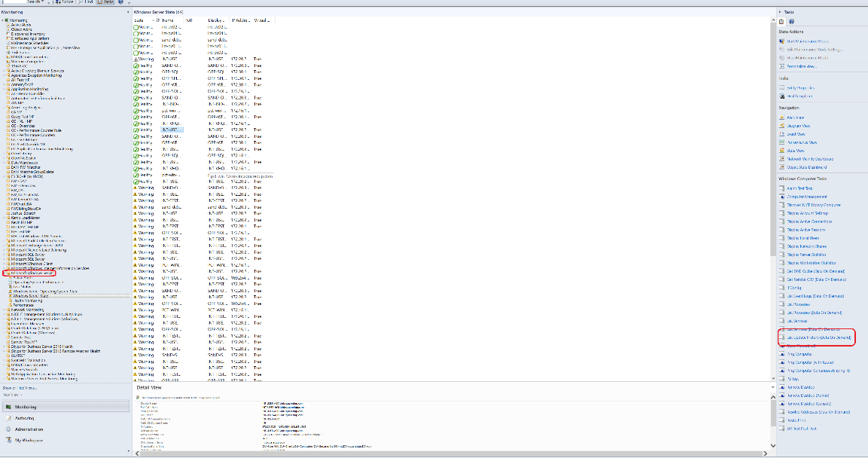This screenshot has height=458, width=868.
Task: Click Start Maintenance Mode icon
Action: click(782, 41)
